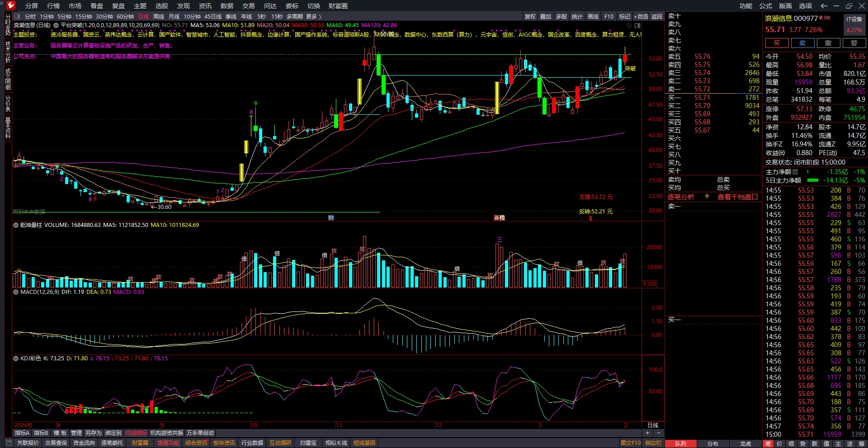Click the 查看千档盘口 link

click(x=737, y=197)
